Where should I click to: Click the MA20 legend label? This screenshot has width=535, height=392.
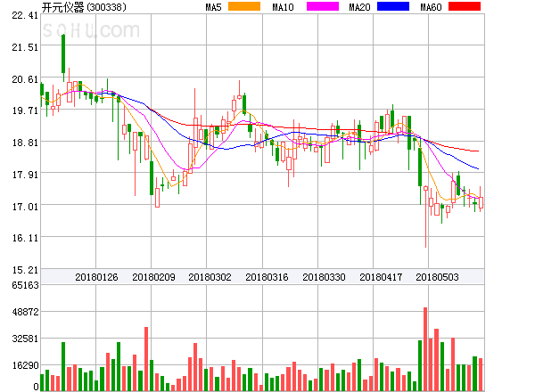coord(359,7)
